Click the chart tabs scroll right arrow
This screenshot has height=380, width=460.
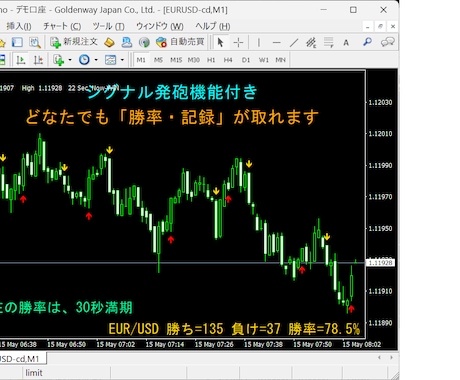click(x=391, y=357)
